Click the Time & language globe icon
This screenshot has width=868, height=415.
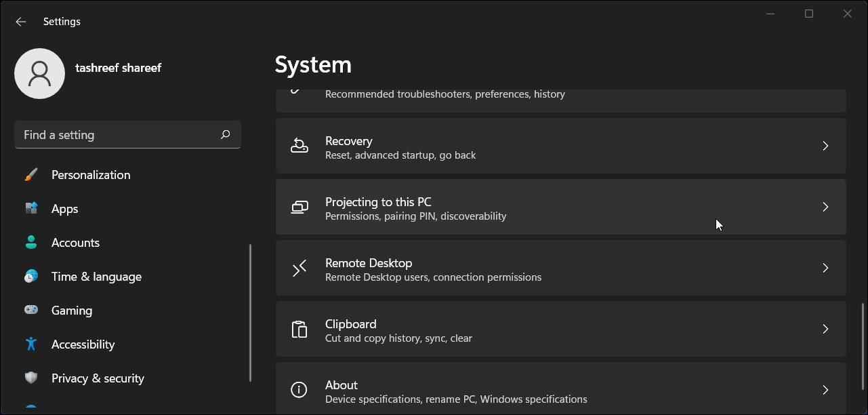point(31,276)
